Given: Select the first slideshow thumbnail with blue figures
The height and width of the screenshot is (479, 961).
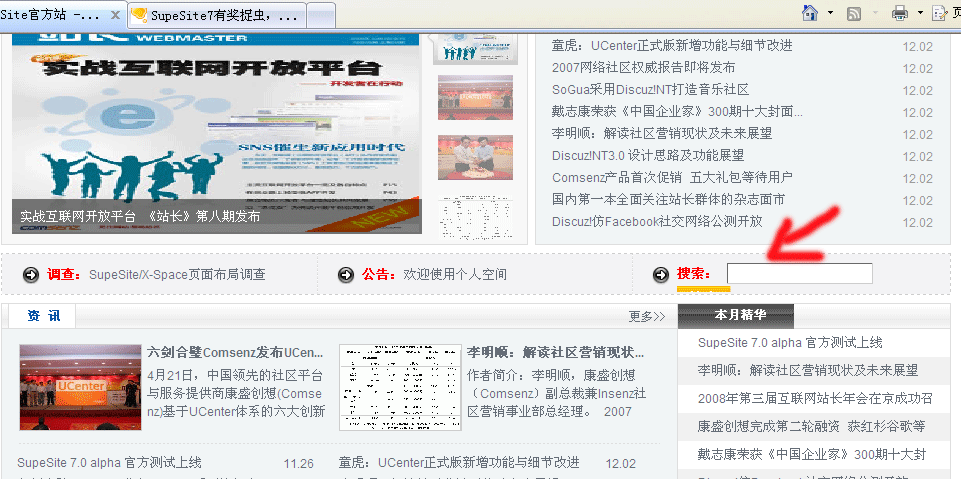Looking at the screenshot, I should [475, 49].
